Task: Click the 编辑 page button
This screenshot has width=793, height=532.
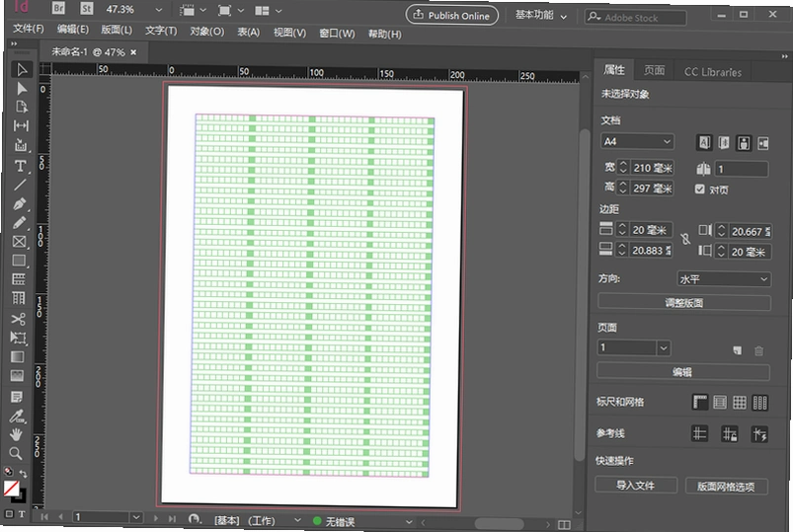Action: coord(682,372)
